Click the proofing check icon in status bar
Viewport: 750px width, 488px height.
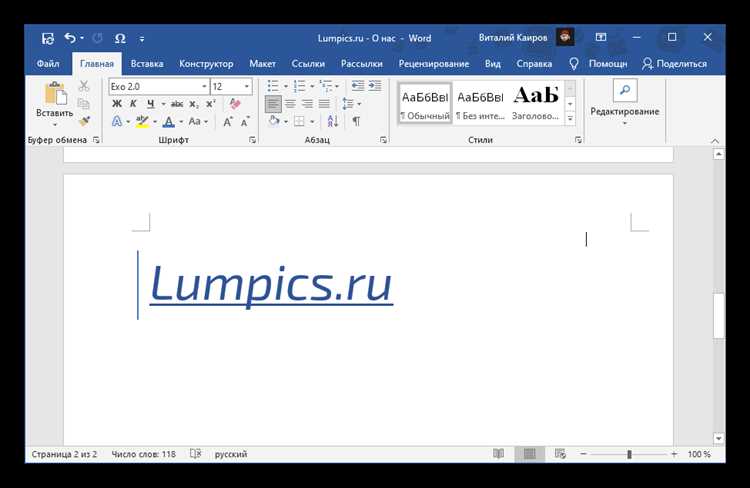(x=195, y=454)
